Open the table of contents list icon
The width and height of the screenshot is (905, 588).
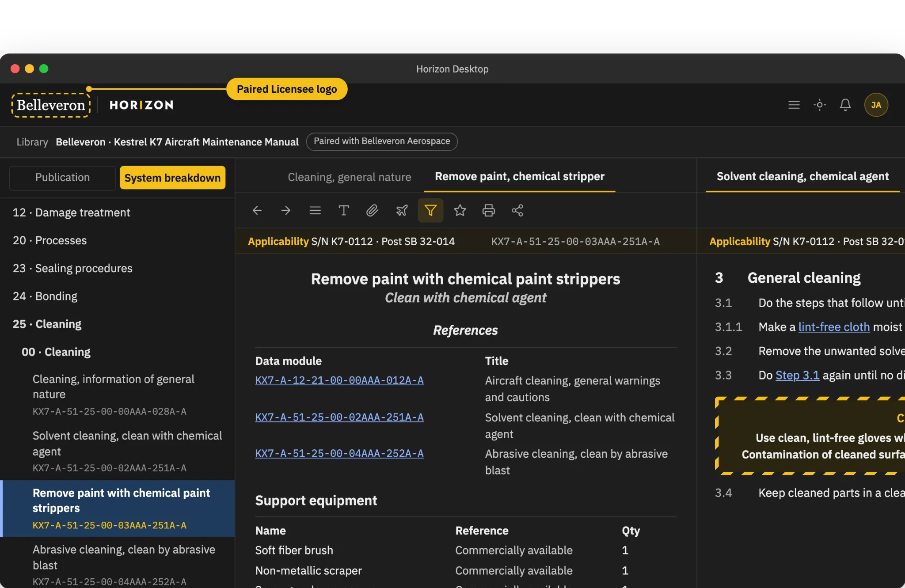click(315, 211)
